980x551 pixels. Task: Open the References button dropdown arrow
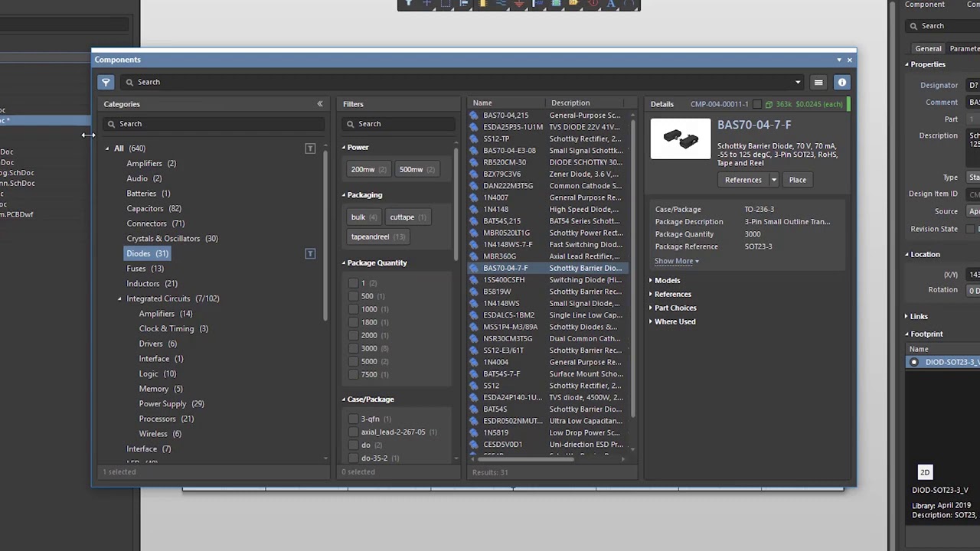click(x=773, y=180)
